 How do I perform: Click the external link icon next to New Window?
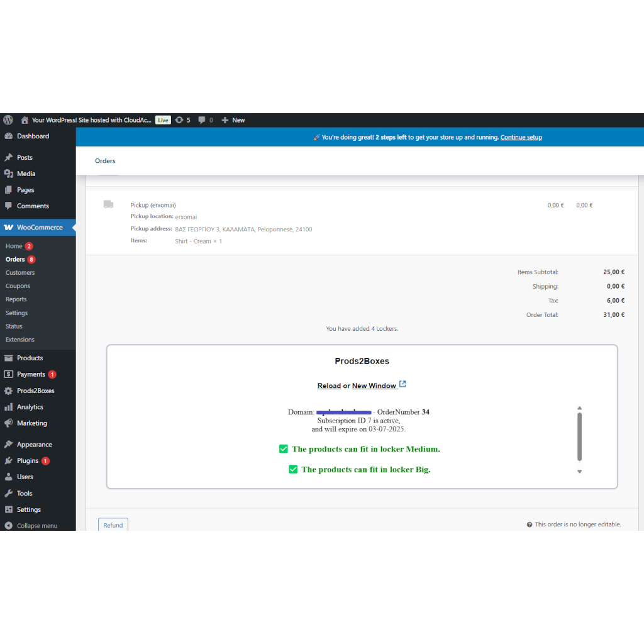[402, 384]
